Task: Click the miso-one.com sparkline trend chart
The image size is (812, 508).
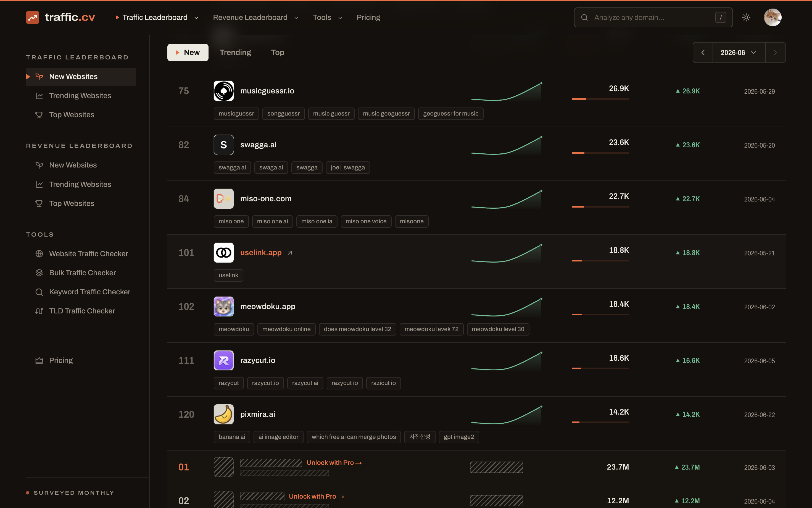Action: coord(507,200)
